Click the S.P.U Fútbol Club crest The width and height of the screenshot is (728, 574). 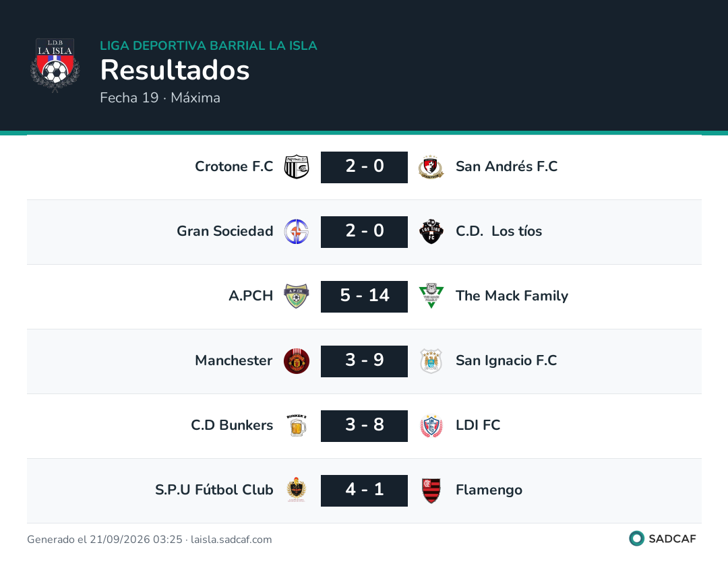tap(296, 490)
